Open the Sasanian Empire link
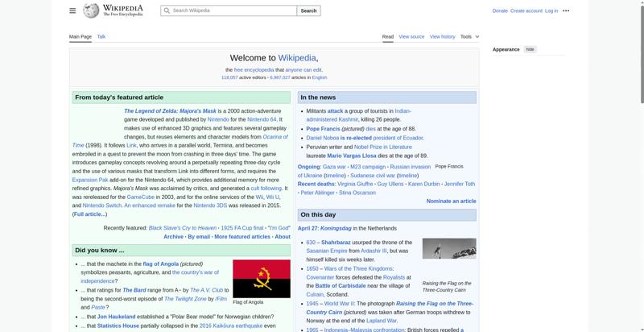644x332 pixels. point(327,251)
